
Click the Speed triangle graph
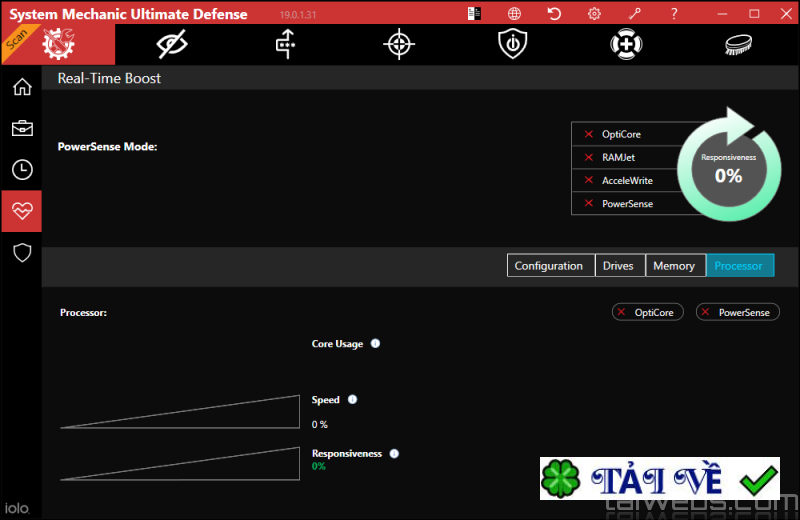180,412
